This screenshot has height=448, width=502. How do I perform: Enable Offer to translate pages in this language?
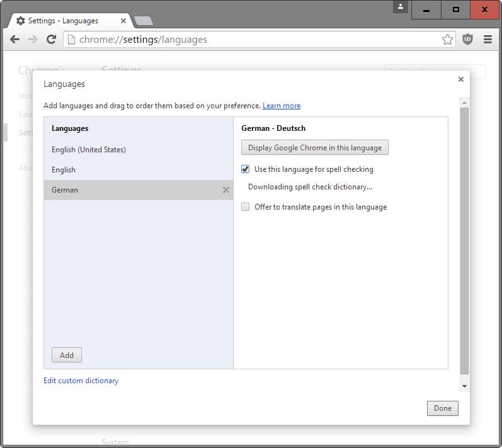(x=245, y=207)
